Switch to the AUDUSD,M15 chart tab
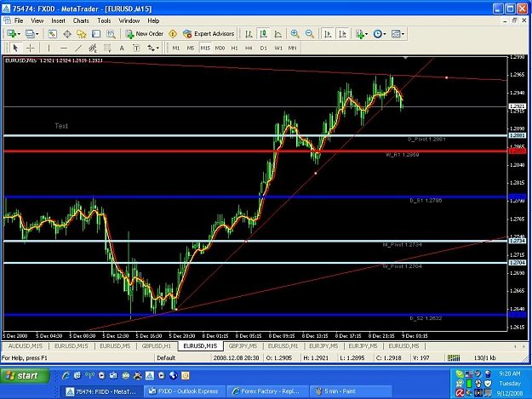The image size is (532, 399). click(25, 346)
